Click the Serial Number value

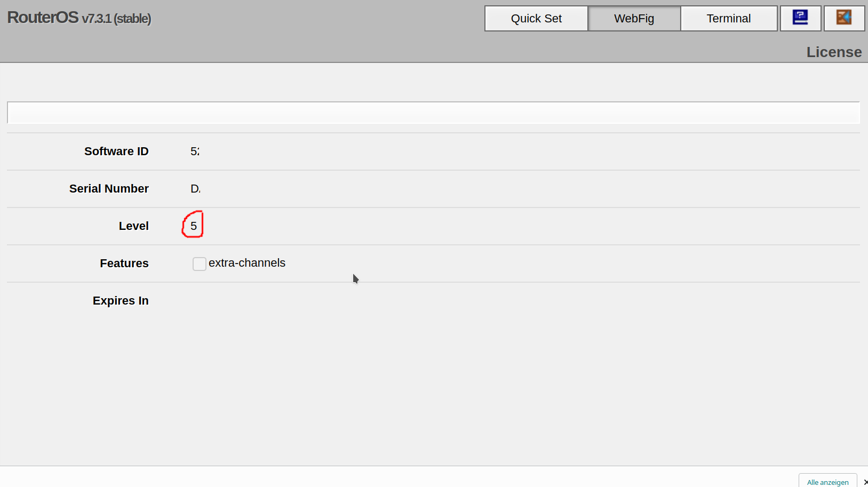pyautogui.click(x=195, y=189)
